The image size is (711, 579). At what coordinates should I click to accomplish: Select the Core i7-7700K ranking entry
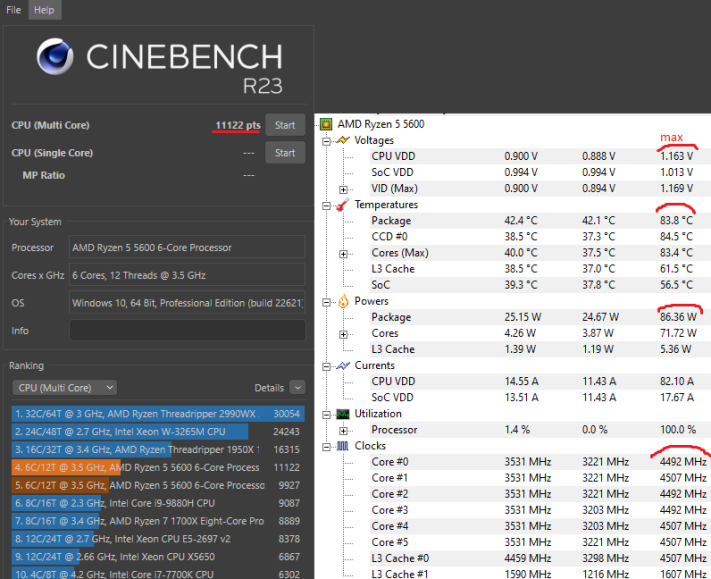click(158, 574)
